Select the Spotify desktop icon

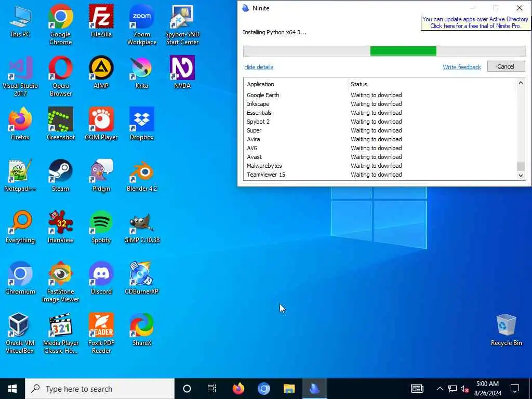coord(101,227)
